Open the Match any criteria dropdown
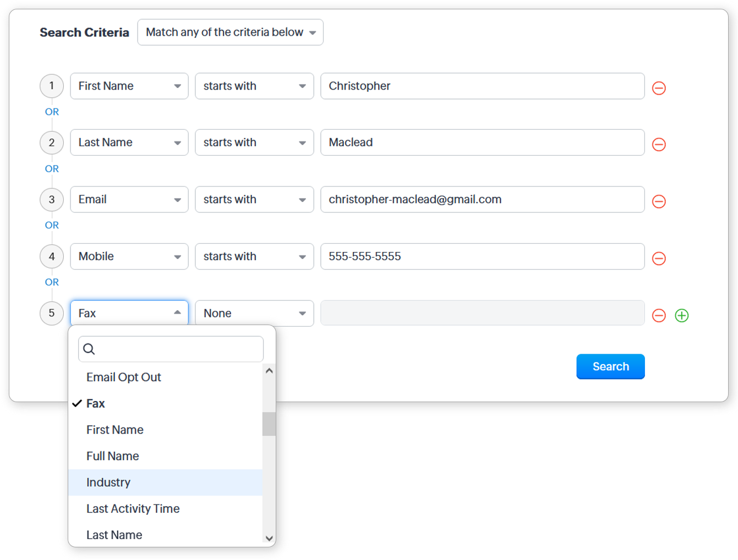 point(230,32)
